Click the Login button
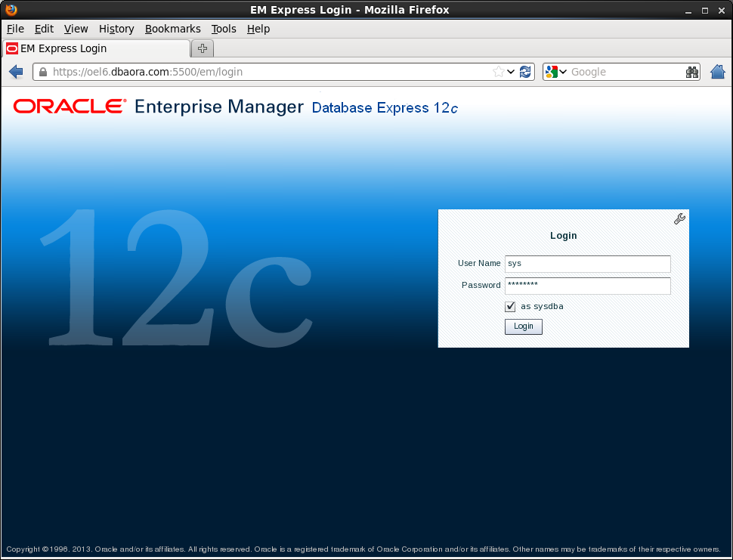This screenshot has width=733, height=560. tap(524, 326)
